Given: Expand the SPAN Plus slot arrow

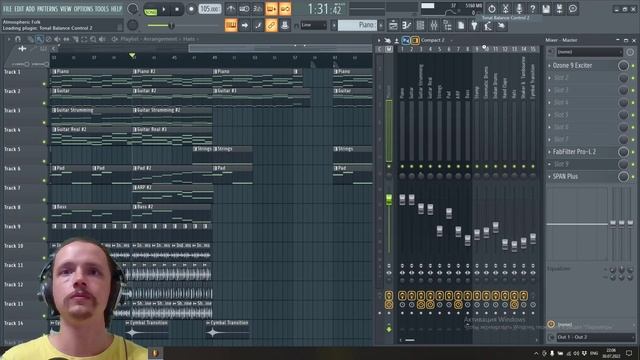Looking at the screenshot, I should pos(549,177).
